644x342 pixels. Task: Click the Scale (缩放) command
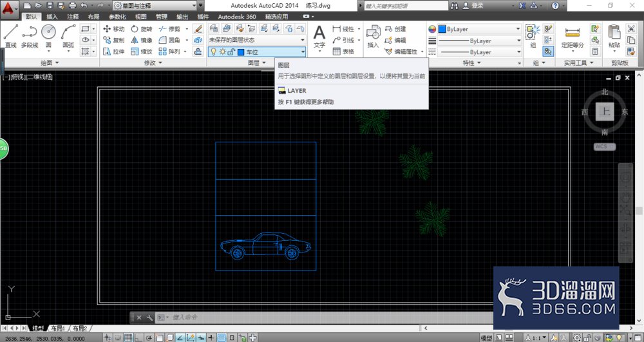[x=141, y=52]
